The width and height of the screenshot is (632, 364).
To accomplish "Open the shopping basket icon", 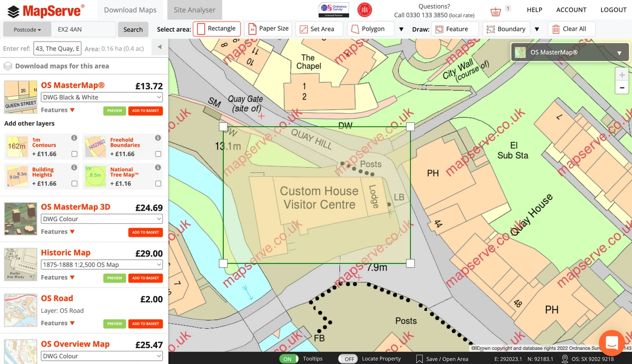I will click(495, 12).
